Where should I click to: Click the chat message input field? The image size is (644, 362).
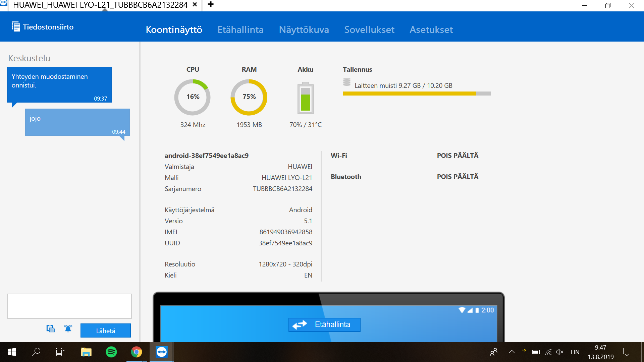(69, 306)
